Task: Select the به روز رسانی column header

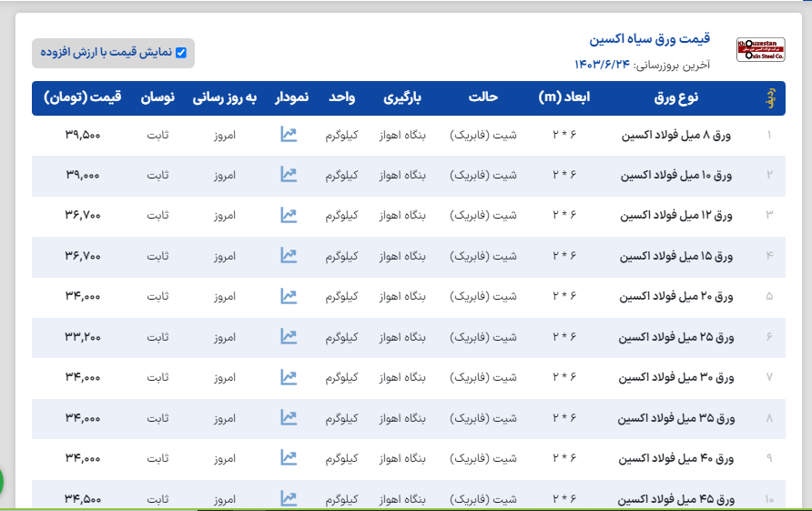Action: [225, 97]
